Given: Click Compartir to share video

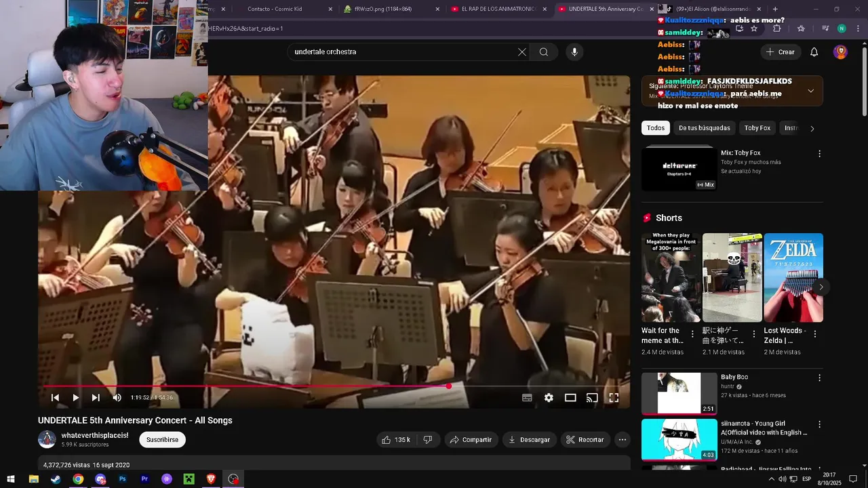Looking at the screenshot, I should [x=471, y=440].
